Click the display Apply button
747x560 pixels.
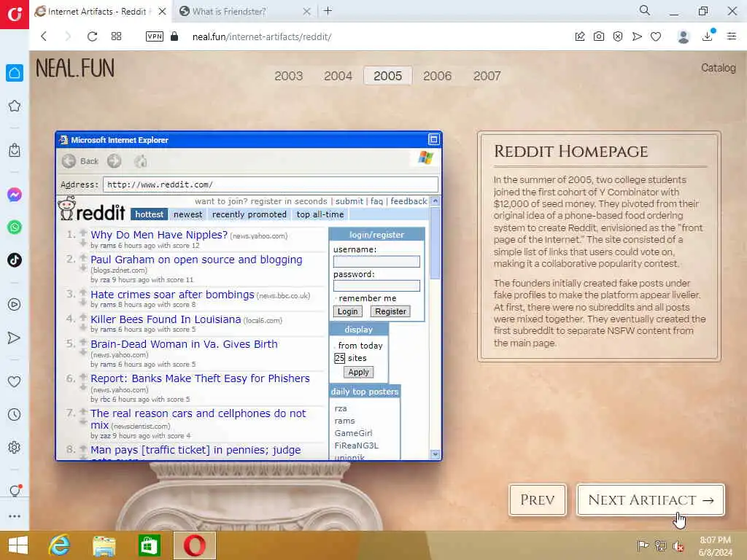(358, 372)
